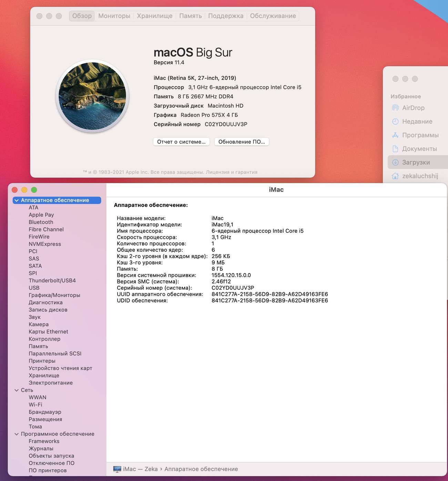Select the Обзор tab
The image size is (448, 481).
[x=82, y=16]
